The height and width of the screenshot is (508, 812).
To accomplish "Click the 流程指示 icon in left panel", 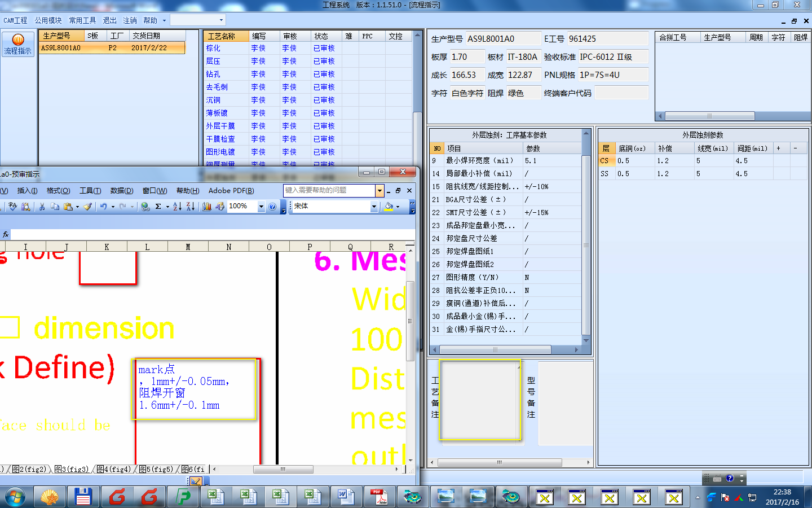I will (x=18, y=44).
